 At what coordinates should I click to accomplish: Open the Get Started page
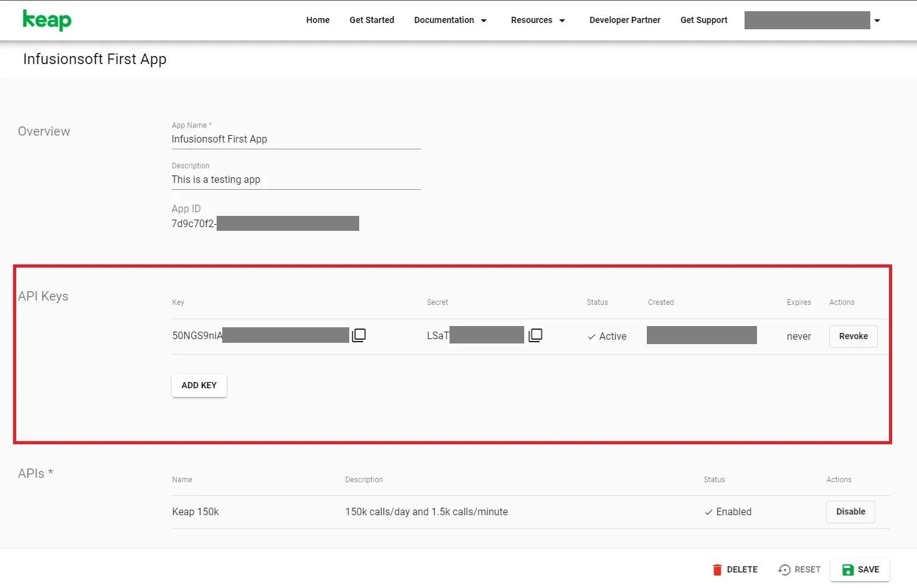(x=372, y=20)
